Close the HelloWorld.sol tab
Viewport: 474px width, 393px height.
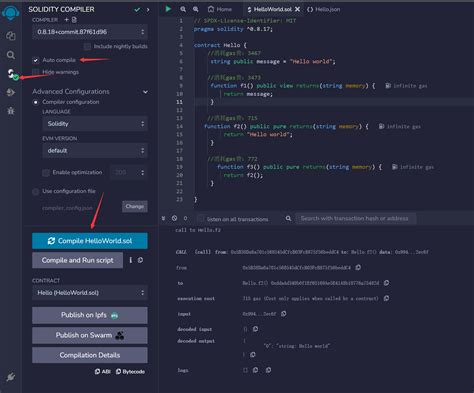(x=298, y=9)
